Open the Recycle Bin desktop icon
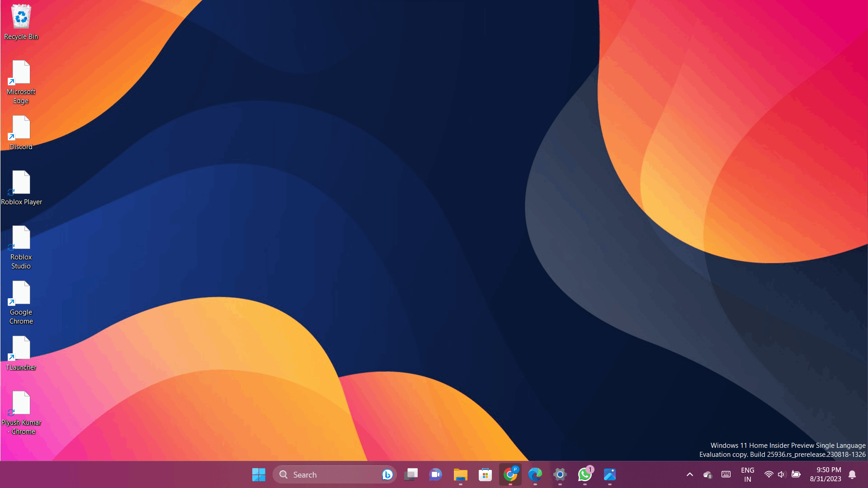 coord(21,22)
